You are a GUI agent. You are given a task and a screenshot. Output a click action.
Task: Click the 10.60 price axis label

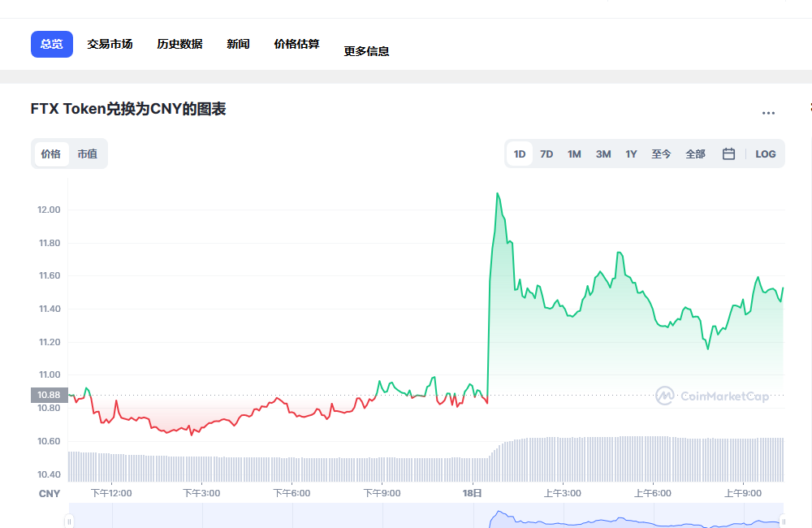coord(49,441)
